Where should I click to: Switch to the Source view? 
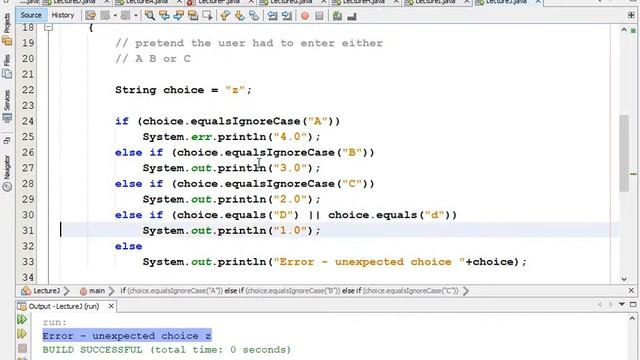pyautogui.click(x=31, y=16)
